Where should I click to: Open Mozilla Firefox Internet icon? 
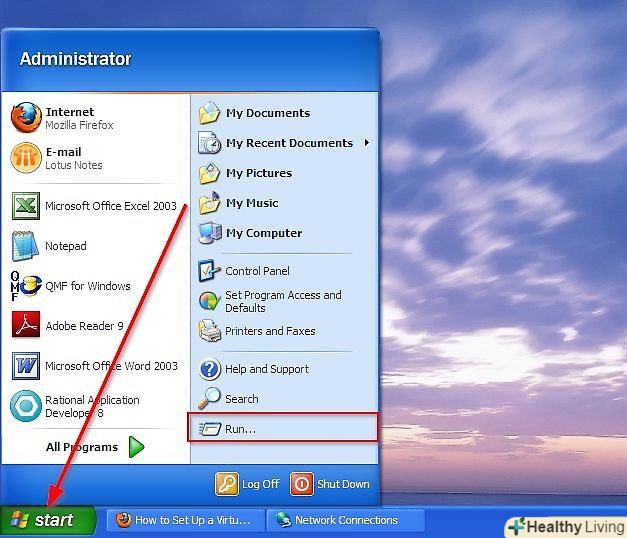click(26, 117)
